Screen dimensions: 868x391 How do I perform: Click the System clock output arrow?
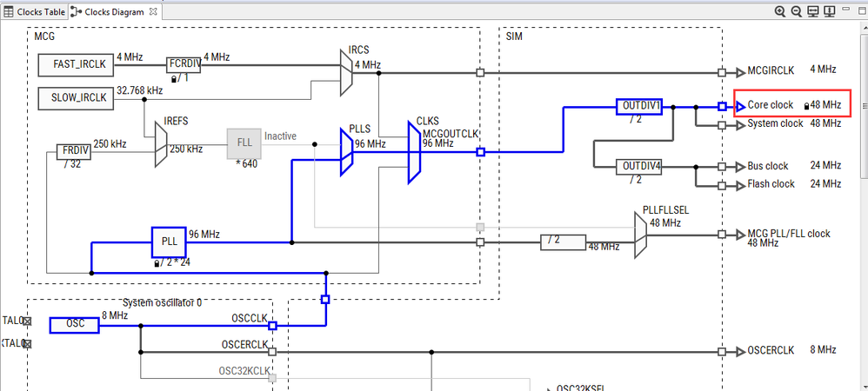click(741, 125)
